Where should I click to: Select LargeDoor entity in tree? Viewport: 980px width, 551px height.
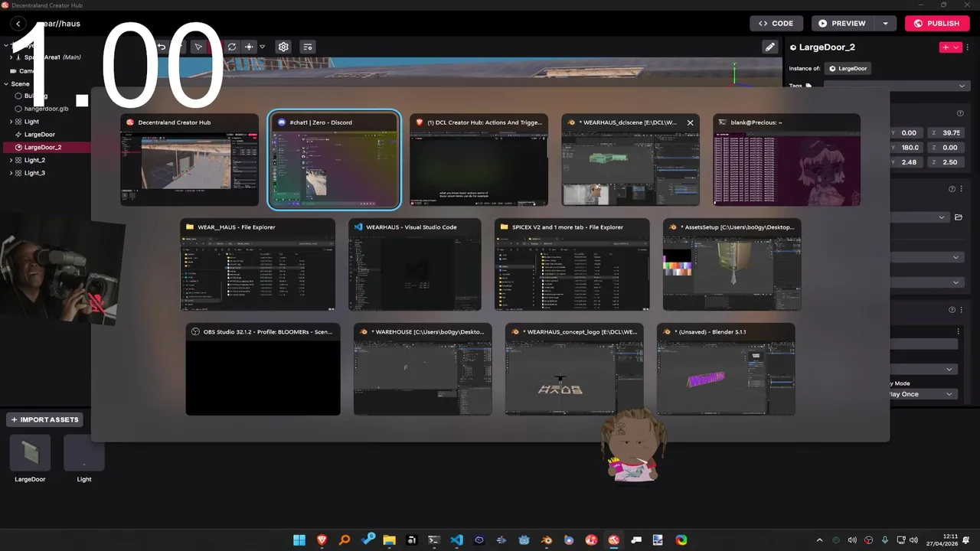[x=40, y=134]
